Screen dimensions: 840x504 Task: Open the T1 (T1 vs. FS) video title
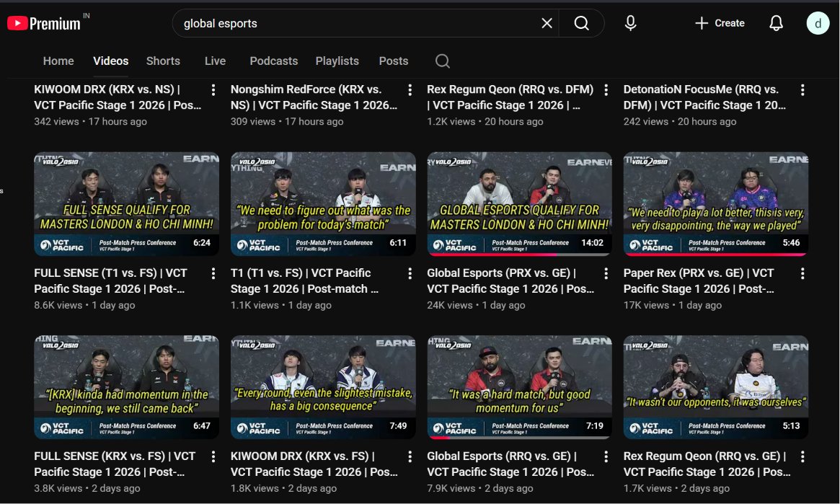click(305, 280)
